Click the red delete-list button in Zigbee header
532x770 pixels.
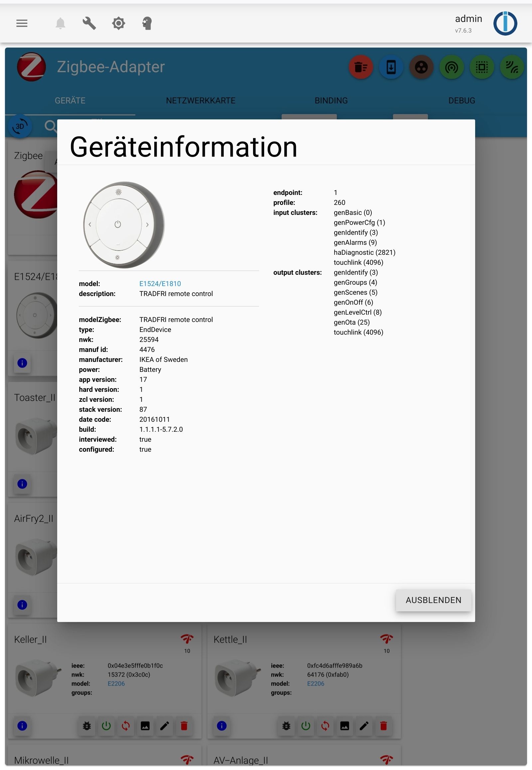[361, 67]
